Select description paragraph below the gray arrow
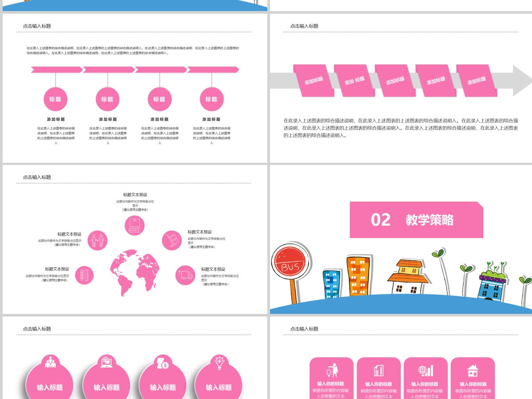 [x=401, y=128]
